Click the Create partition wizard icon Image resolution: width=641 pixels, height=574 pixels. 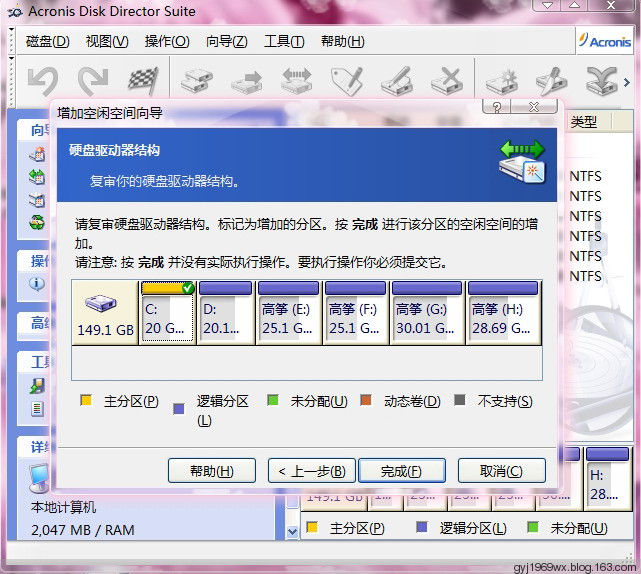pyautogui.click(x=502, y=81)
